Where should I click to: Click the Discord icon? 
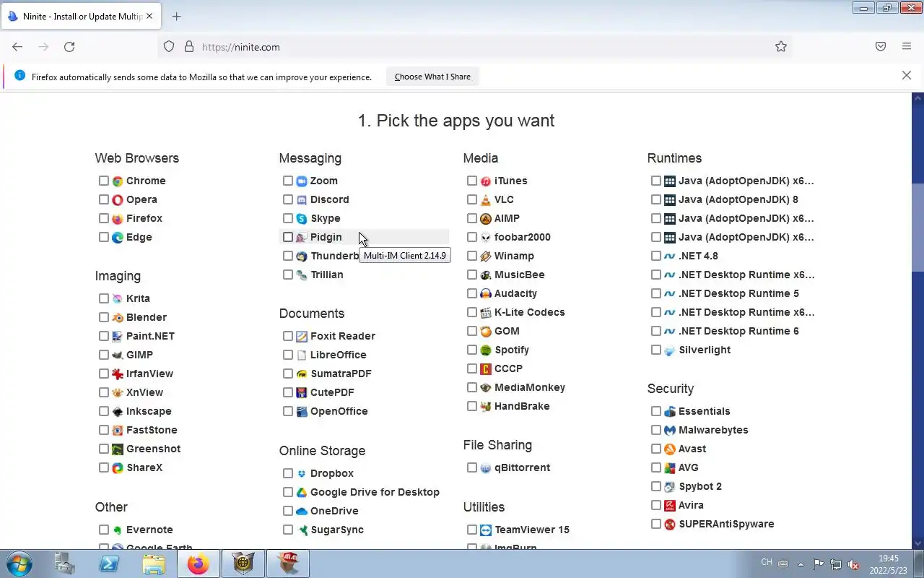(x=302, y=199)
